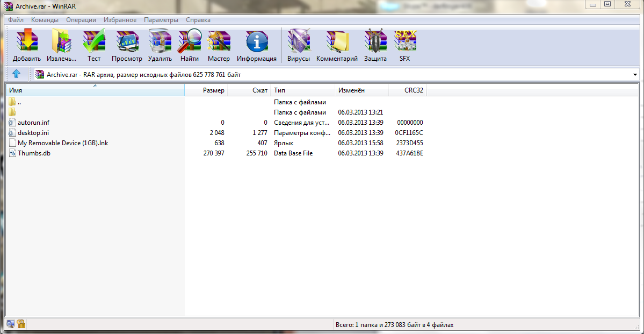Image resolution: width=644 pixels, height=334 pixels.
Task: Click the packed size 1 277
Action: (x=259, y=132)
